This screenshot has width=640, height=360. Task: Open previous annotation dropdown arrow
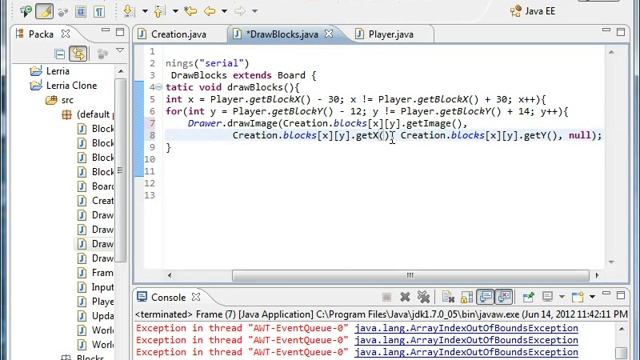pyautogui.click(x=175, y=11)
